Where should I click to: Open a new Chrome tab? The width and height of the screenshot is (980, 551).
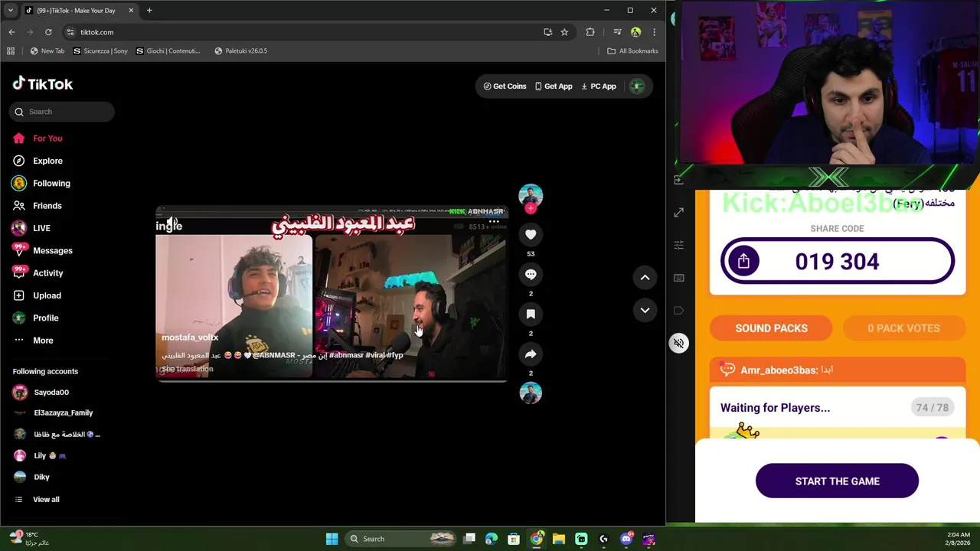point(149,11)
